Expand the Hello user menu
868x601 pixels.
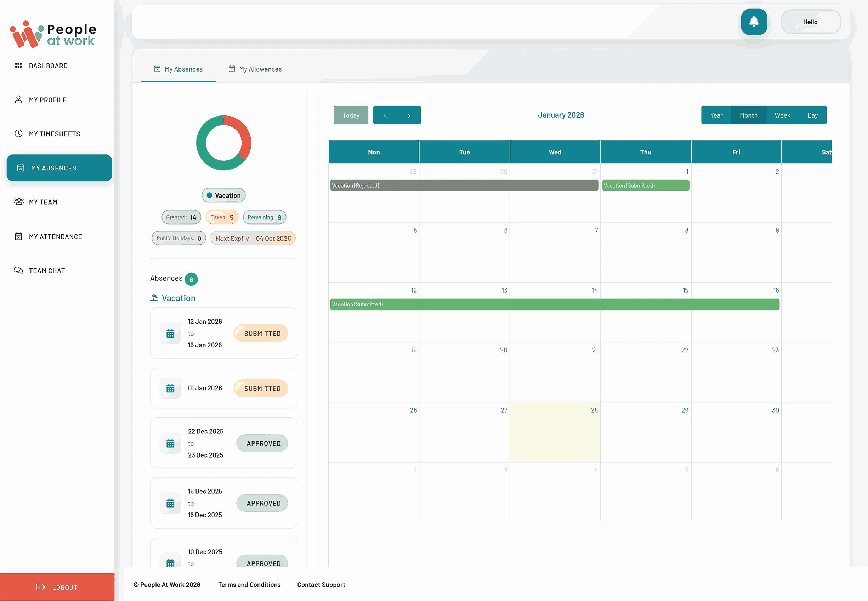coord(810,22)
